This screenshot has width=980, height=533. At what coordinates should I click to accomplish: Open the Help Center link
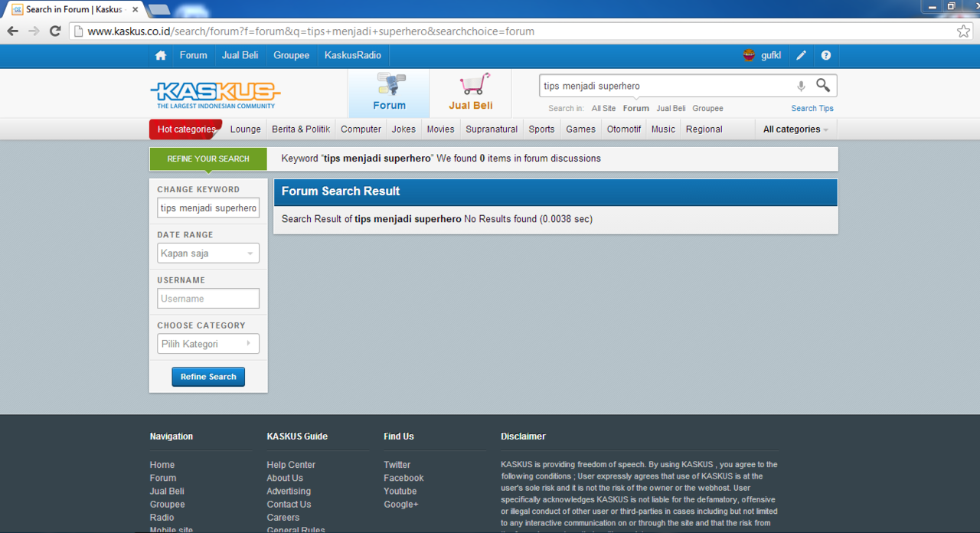pyautogui.click(x=291, y=465)
